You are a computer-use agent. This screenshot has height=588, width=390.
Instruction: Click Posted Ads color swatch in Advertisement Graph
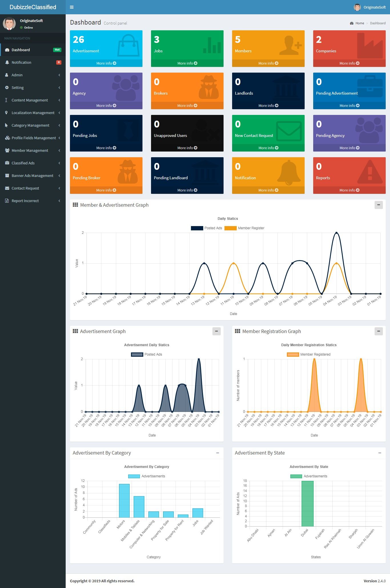(137, 354)
